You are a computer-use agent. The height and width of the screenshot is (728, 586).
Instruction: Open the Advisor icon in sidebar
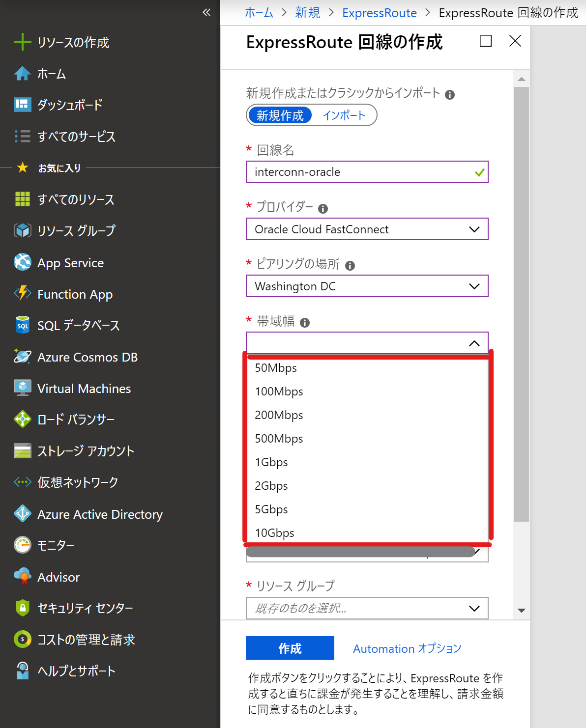point(22,577)
